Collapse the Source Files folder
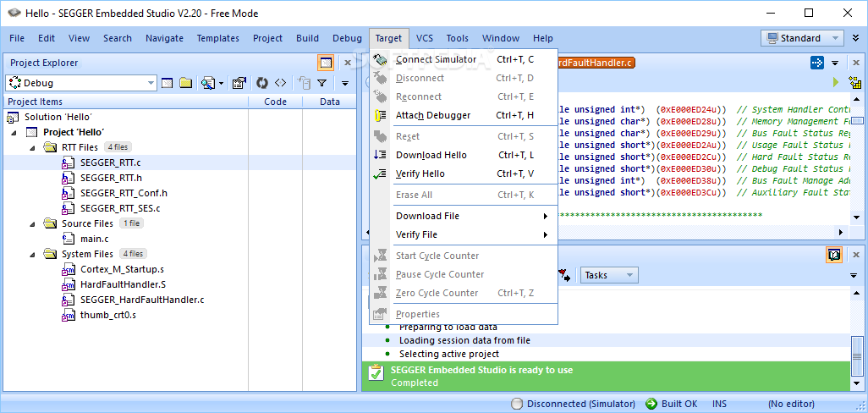This screenshot has height=413, width=868. tap(32, 223)
